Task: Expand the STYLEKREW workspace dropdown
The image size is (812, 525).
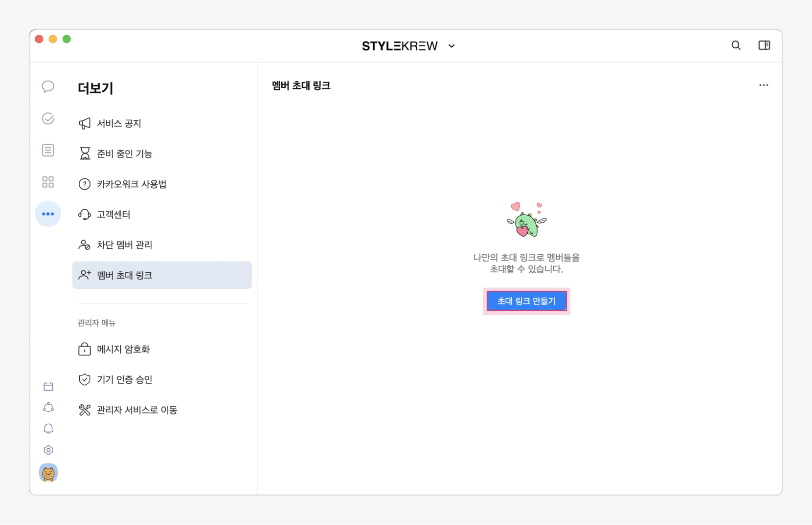Action: pos(451,46)
